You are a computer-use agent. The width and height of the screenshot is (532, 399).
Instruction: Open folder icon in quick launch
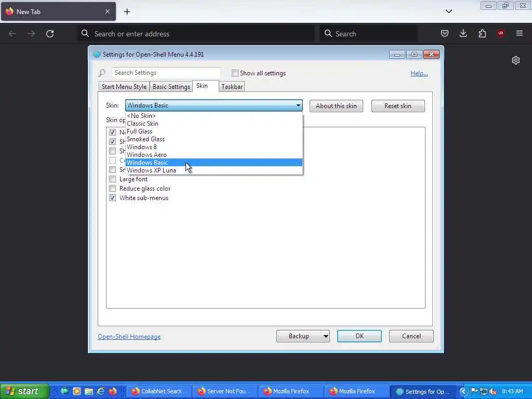pyautogui.click(x=88, y=391)
